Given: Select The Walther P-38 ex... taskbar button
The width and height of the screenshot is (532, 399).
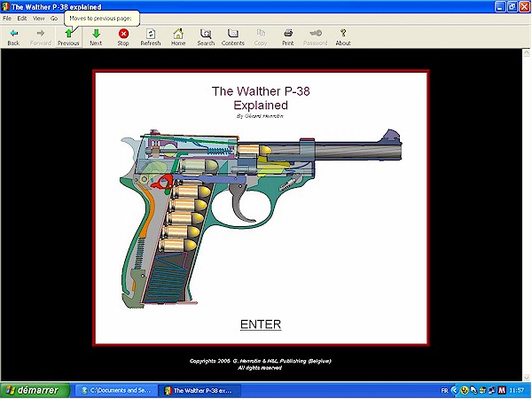Looking at the screenshot, I should pos(200,390).
